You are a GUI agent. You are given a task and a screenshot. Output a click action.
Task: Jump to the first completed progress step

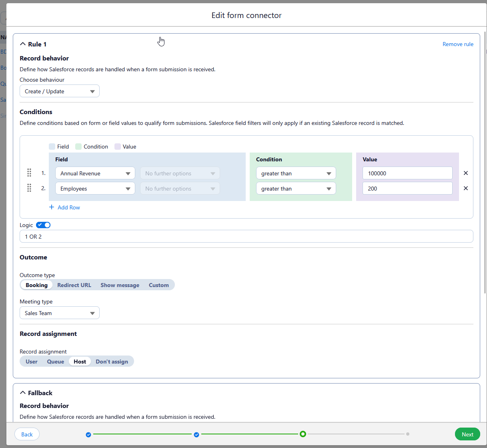click(x=88, y=434)
